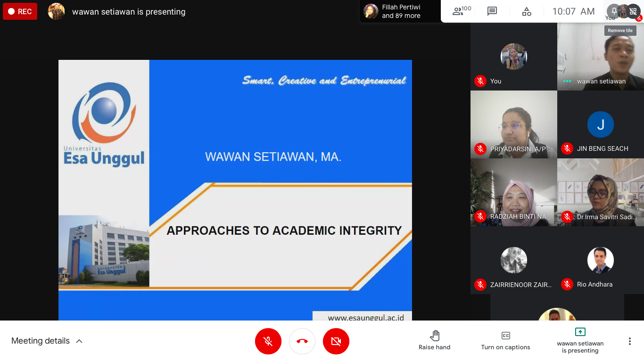The height and width of the screenshot is (362, 644).
Task: Click Fillah Pertiwi's avatar in the top bar
Action: [x=371, y=11]
